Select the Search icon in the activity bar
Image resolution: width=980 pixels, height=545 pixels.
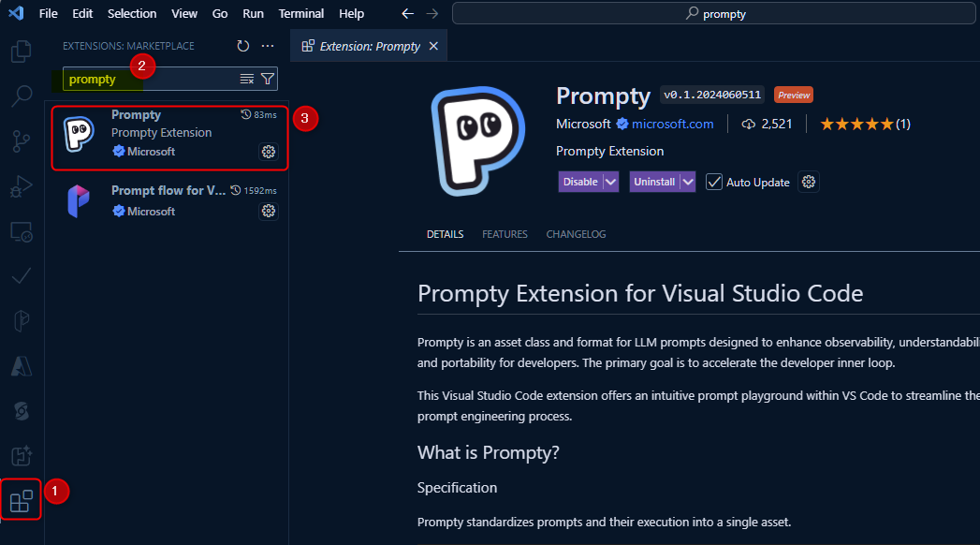point(21,96)
